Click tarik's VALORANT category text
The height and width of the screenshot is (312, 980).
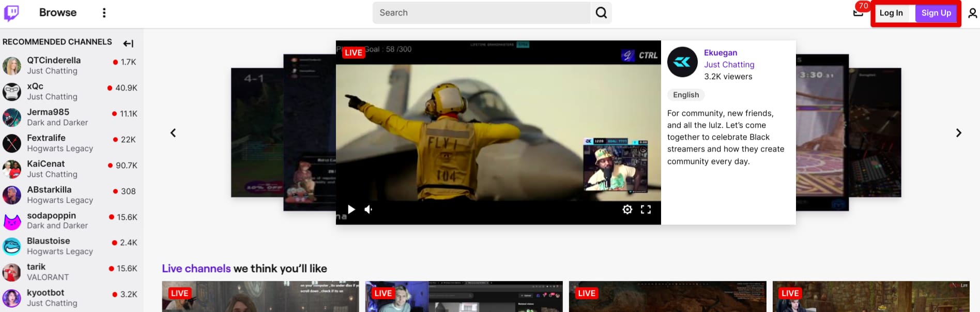tap(48, 277)
